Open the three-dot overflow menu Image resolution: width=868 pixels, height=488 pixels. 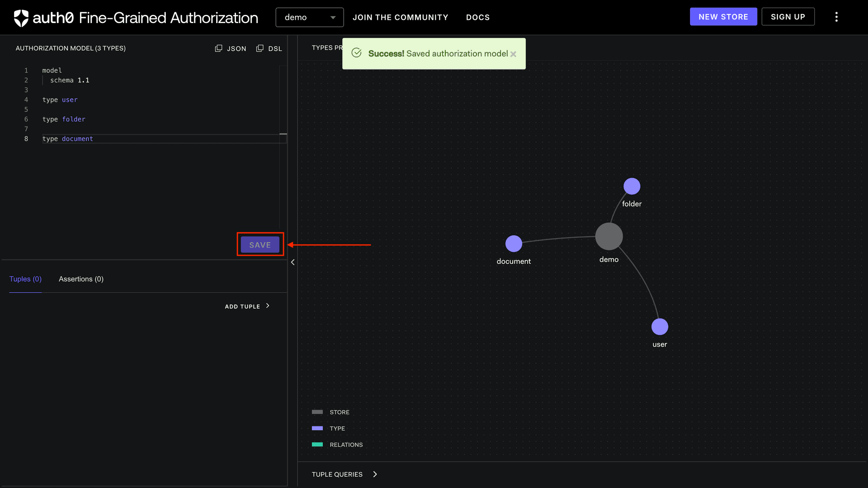tap(836, 17)
